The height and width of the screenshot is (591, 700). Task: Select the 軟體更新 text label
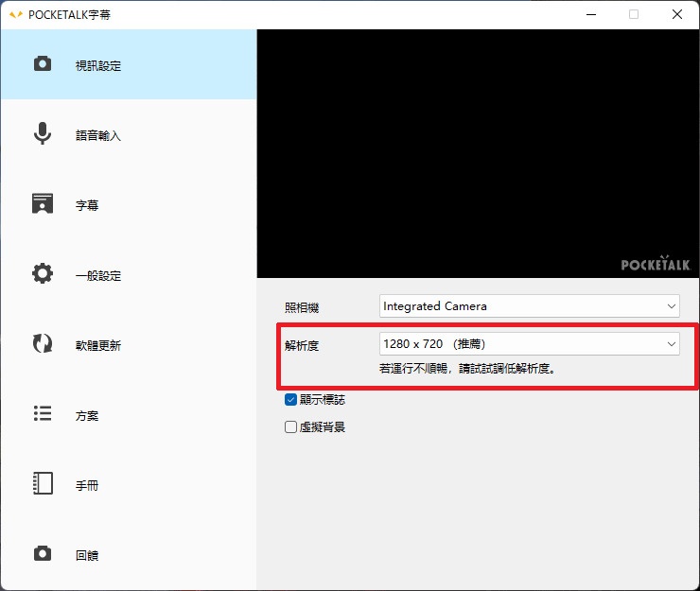[x=98, y=346]
